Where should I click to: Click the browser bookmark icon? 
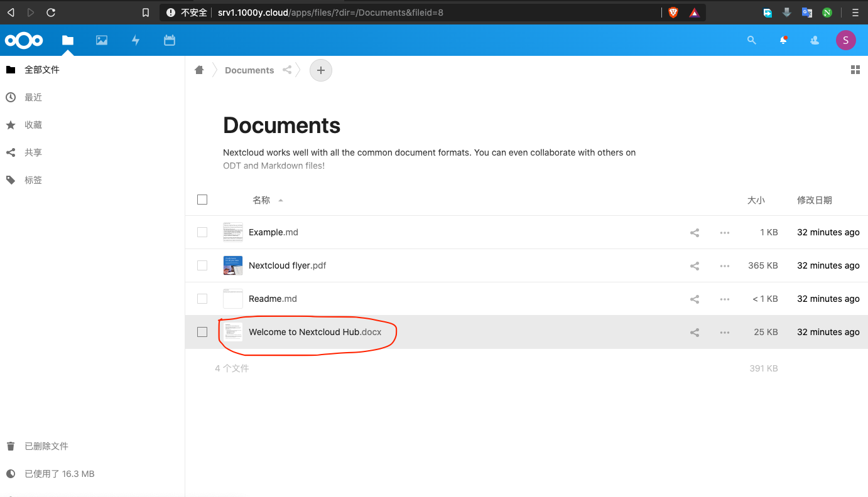click(x=146, y=12)
